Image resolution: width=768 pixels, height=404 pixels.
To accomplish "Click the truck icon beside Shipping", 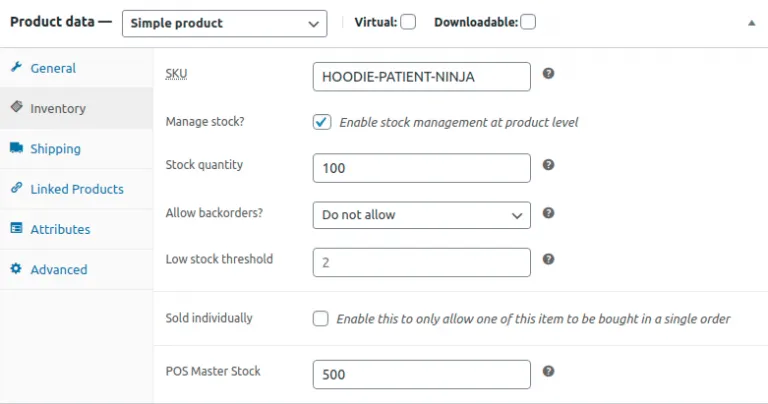I will (16, 148).
